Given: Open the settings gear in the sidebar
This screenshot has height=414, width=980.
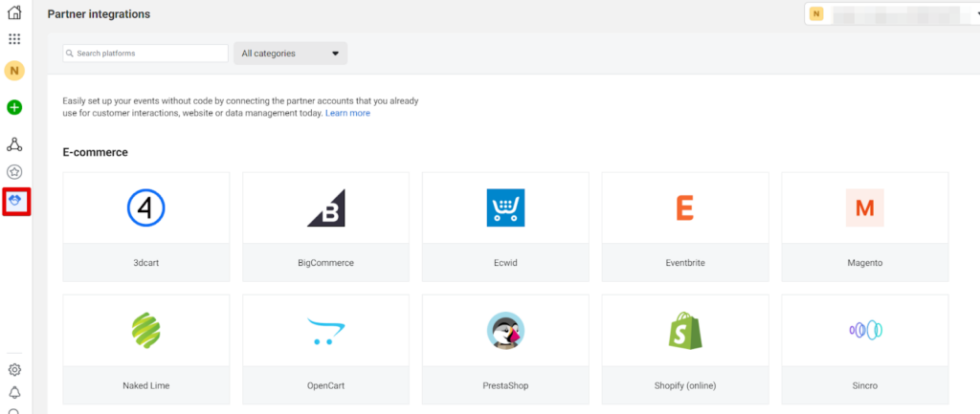Looking at the screenshot, I should pos(14,369).
